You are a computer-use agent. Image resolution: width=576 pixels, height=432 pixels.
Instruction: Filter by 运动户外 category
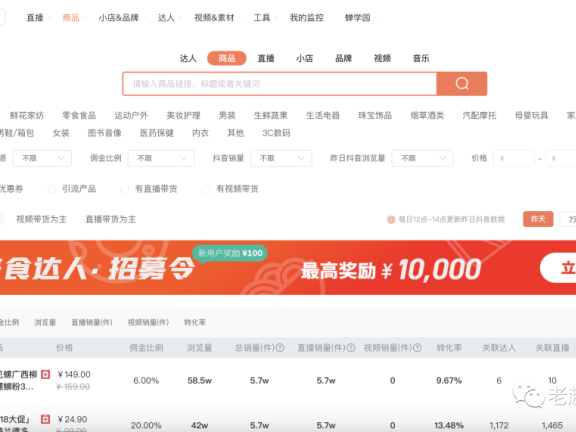(131, 115)
